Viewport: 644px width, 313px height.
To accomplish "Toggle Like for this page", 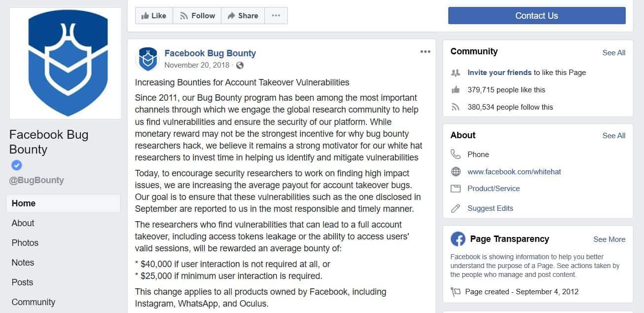I will pos(154,15).
